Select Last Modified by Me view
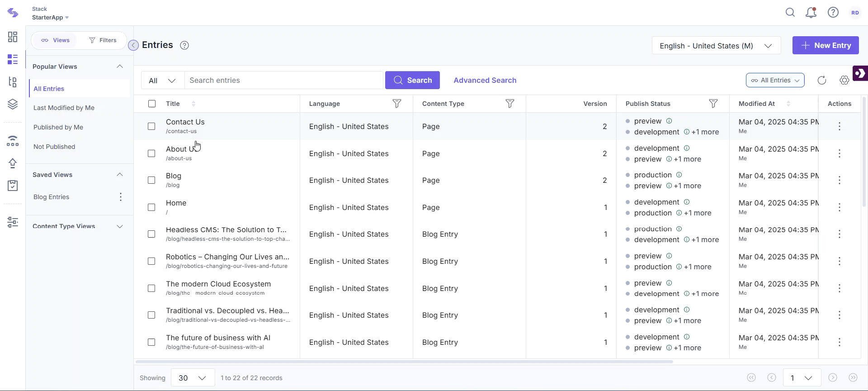868x391 pixels. coord(64,108)
